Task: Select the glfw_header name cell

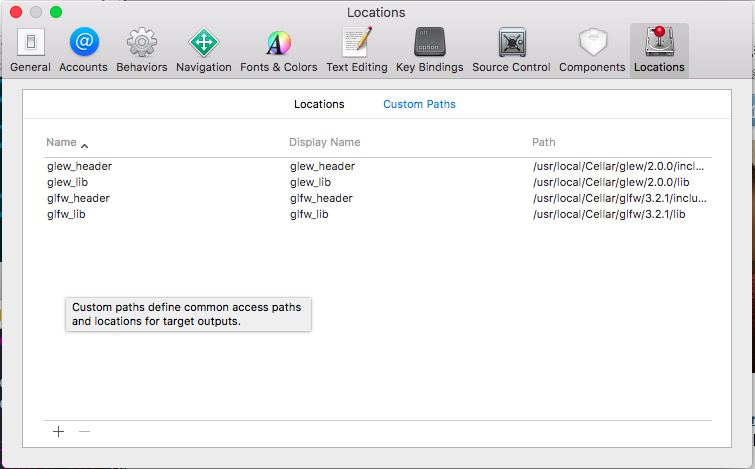Action: point(78,198)
